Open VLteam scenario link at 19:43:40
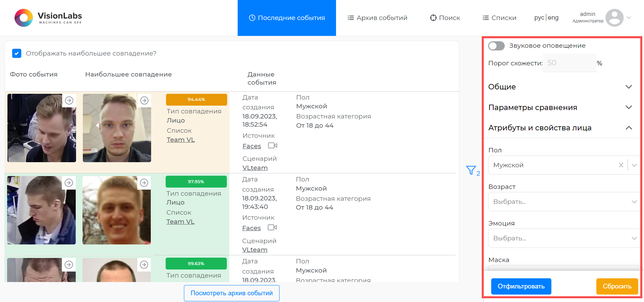 pyautogui.click(x=255, y=250)
